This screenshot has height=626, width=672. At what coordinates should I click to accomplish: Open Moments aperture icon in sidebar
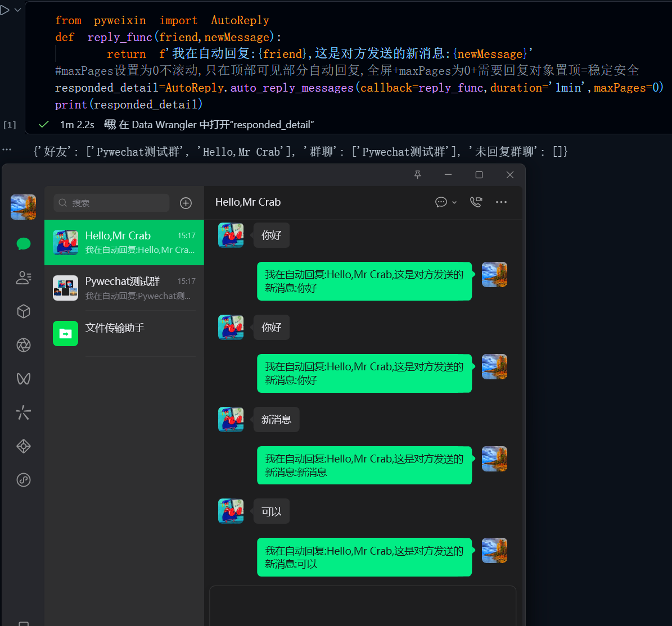pyautogui.click(x=24, y=345)
